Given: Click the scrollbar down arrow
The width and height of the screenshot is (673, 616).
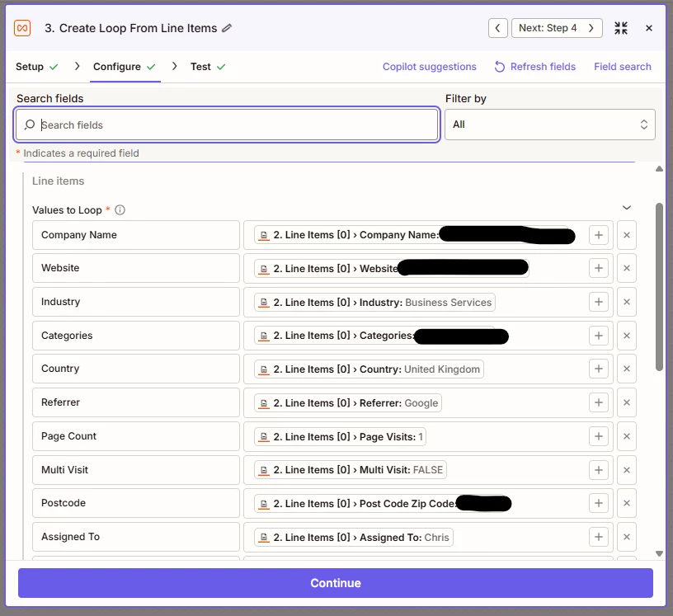Looking at the screenshot, I should 659,554.
